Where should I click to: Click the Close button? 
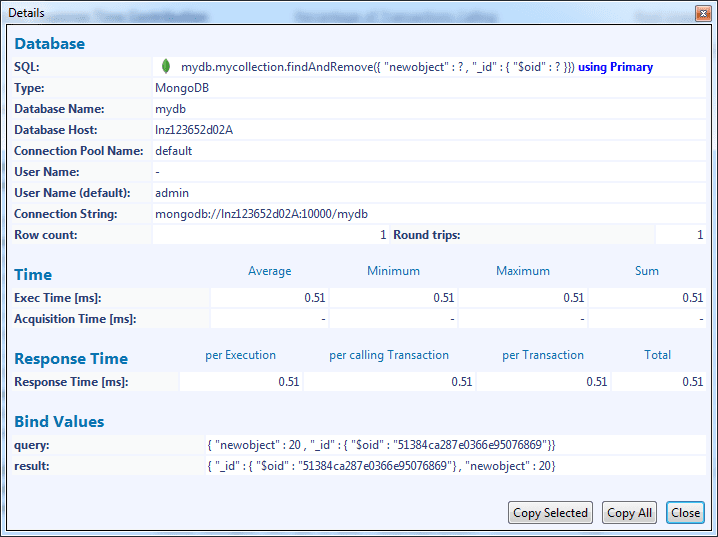click(685, 513)
